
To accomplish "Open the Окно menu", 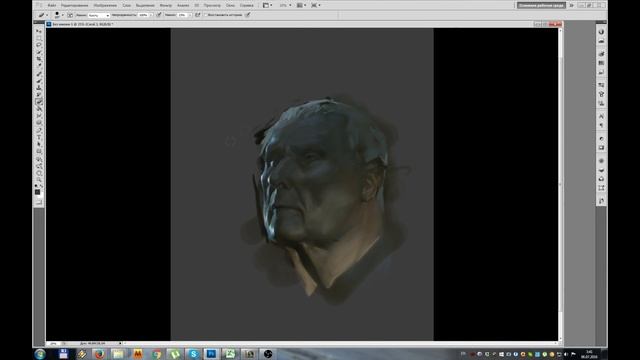I will (230, 5).
